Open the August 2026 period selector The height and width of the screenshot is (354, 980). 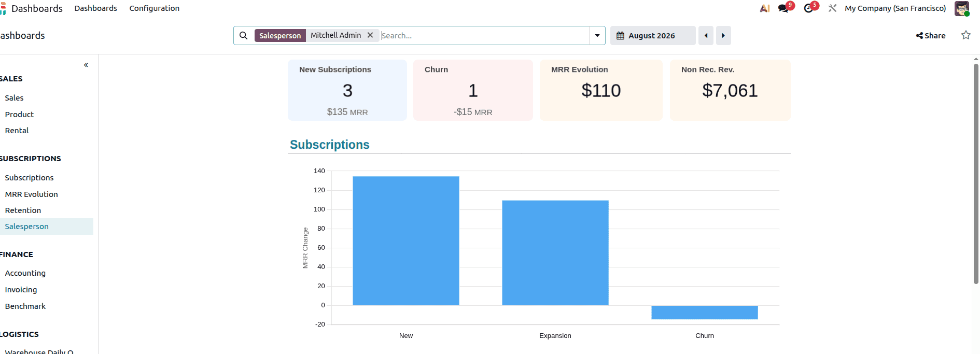(x=652, y=36)
